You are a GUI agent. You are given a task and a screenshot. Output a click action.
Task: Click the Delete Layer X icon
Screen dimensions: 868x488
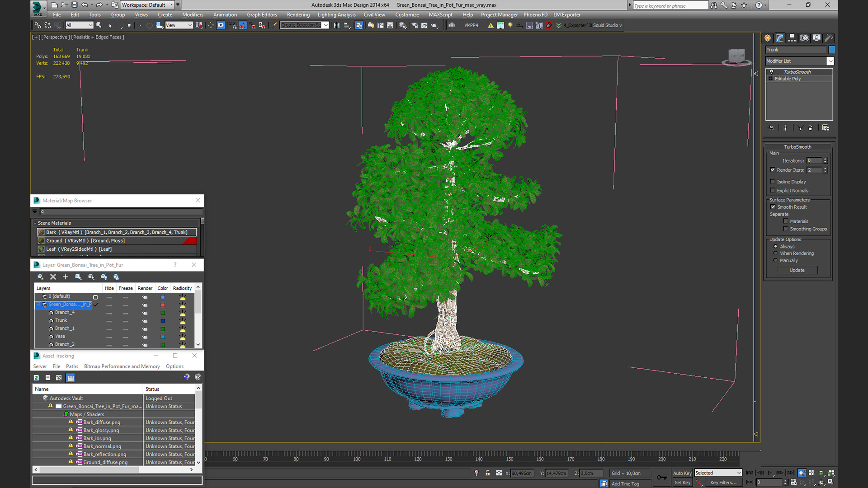[x=53, y=277]
